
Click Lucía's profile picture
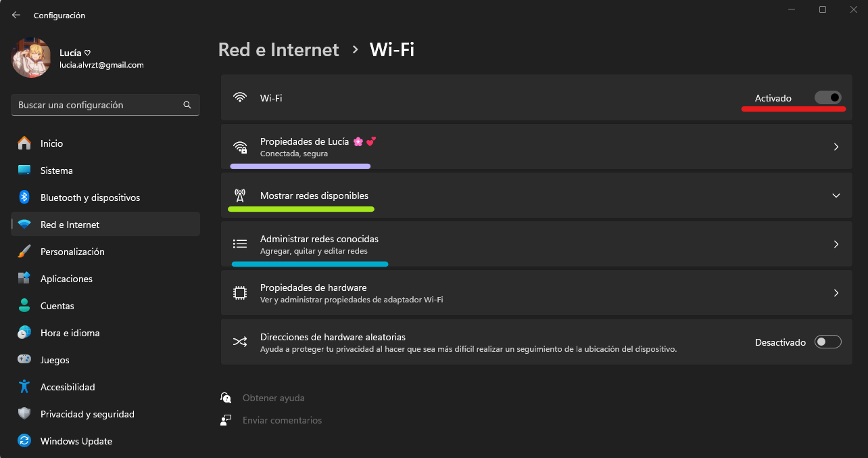click(x=31, y=58)
